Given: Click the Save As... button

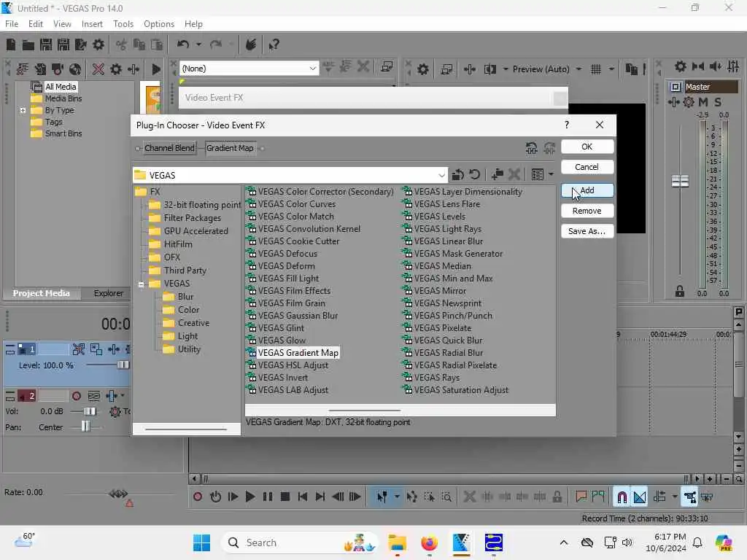Looking at the screenshot, I should [x=587, y=231].
